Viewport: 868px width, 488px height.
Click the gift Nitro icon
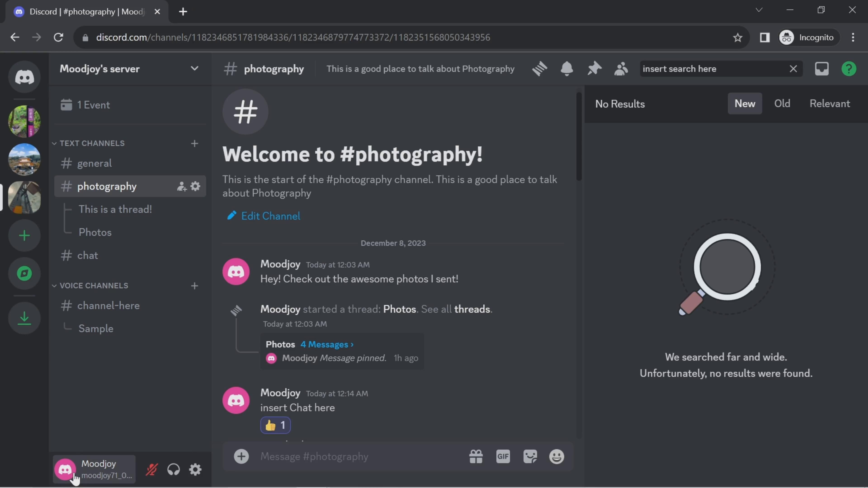point(476,457)
